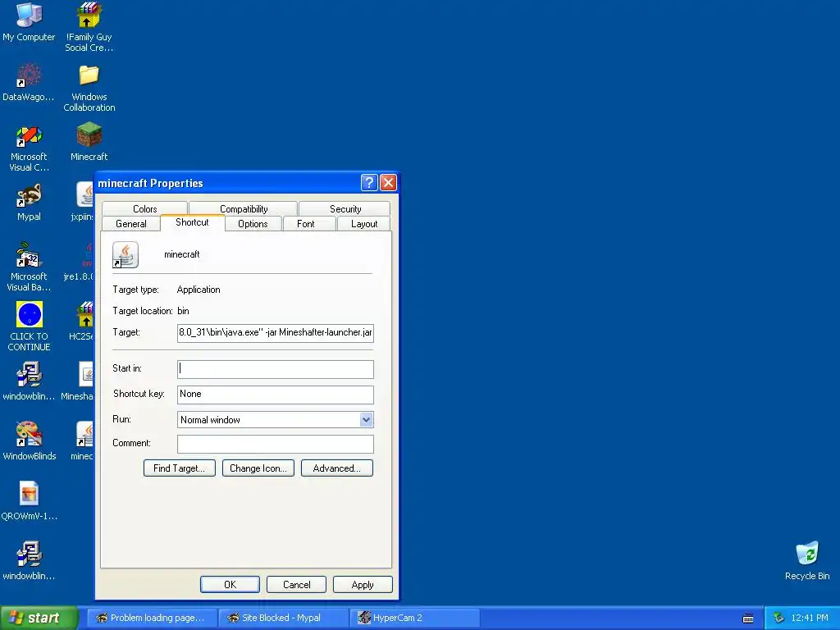Confirm with the OK button
The width and height of the screenshot is (840, 630).
point(230,584)
